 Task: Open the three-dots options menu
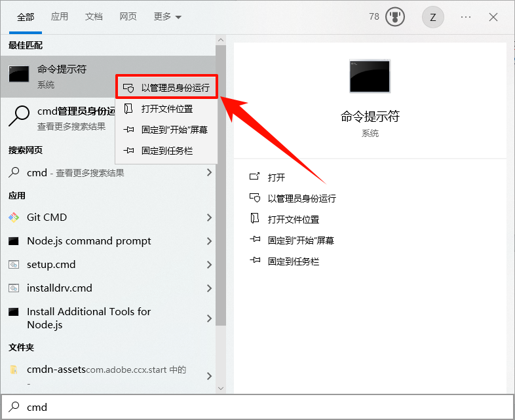click(466, 17)
